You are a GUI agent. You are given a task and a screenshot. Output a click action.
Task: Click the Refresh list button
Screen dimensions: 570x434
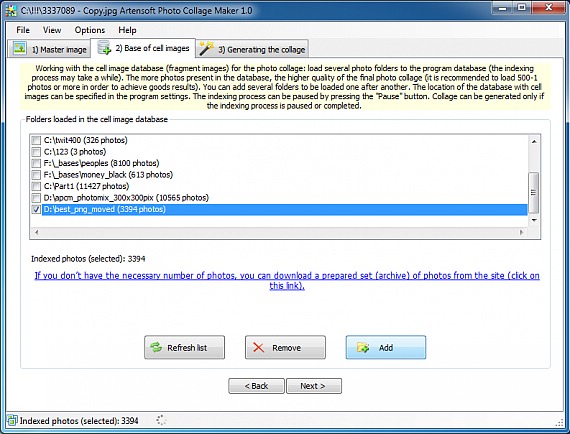click(184, 347)
